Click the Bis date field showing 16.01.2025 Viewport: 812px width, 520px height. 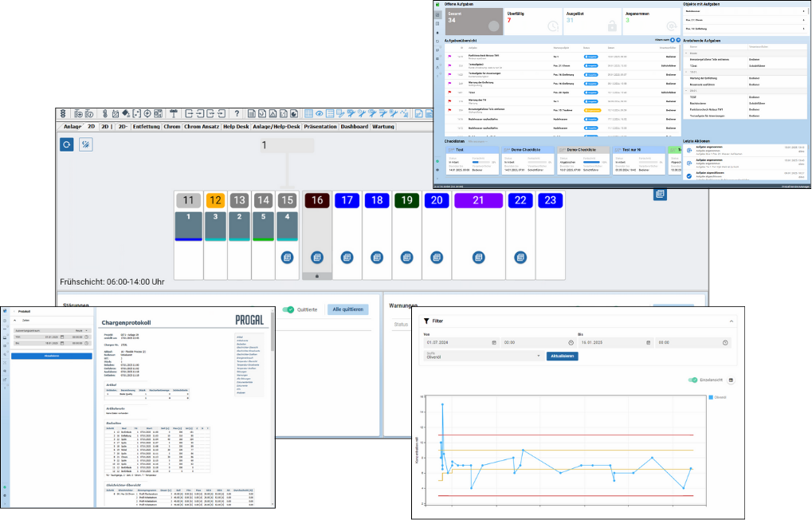pyautogui.click(x=616, y=343)
